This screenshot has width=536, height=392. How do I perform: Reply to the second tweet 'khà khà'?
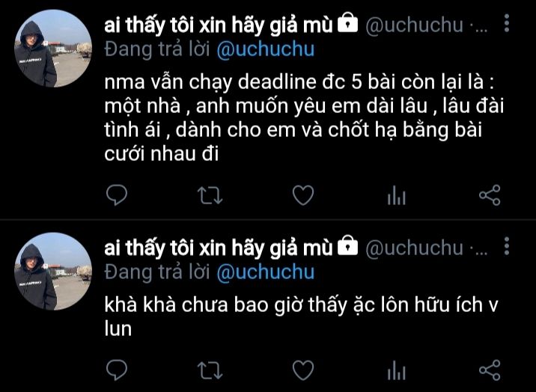(117, 370)
